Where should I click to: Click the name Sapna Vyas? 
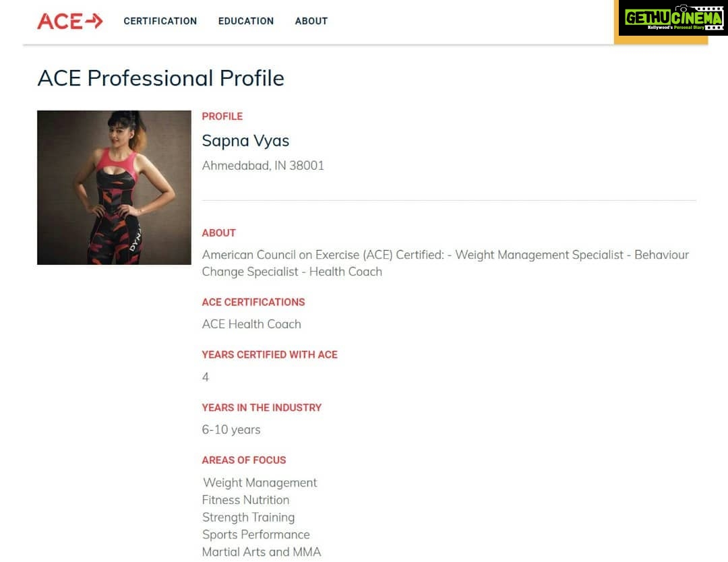click(x=245, y=141)
